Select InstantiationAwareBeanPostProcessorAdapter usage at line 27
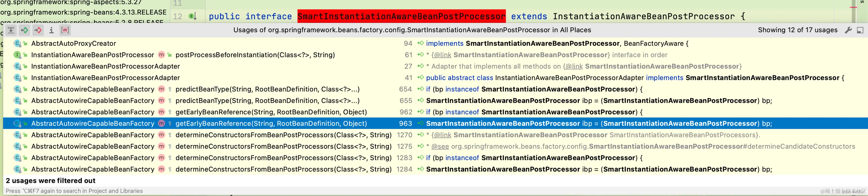The height and width of the screenshot is (196, 868). tap(435, 66)
